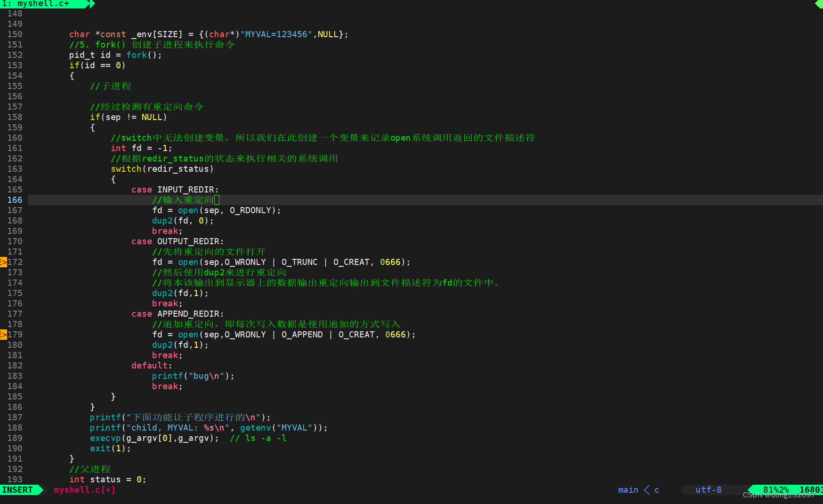
Task: Click the execvp(g_argv[0],g_argv) call
Action: [x=154, y=438]
